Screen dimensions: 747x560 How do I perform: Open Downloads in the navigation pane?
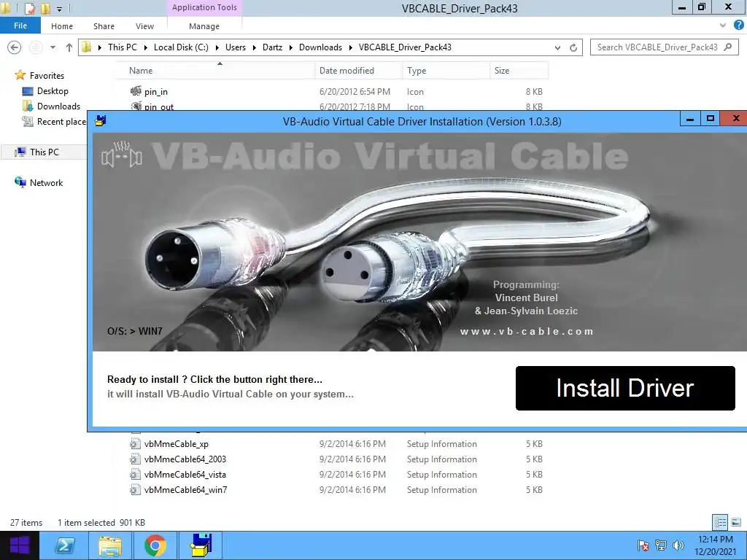click(x=58, y=106)
